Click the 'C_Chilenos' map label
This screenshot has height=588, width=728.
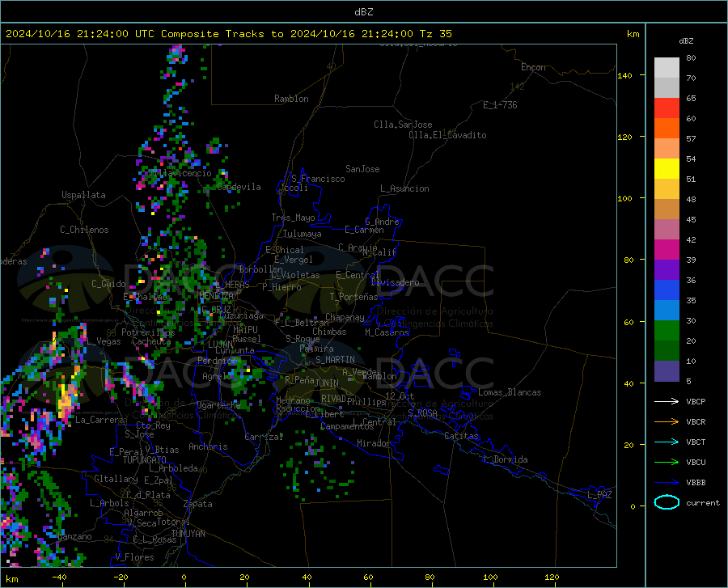(x=84, y=230)
